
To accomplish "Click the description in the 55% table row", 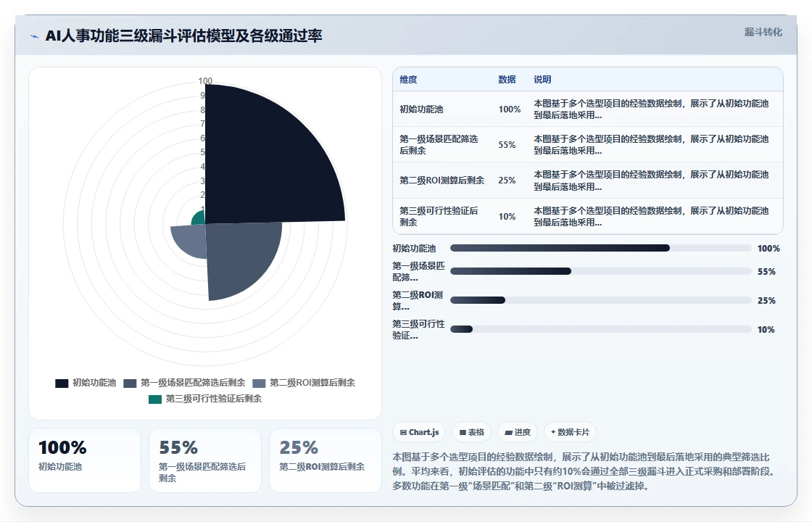I will [651, 144].
